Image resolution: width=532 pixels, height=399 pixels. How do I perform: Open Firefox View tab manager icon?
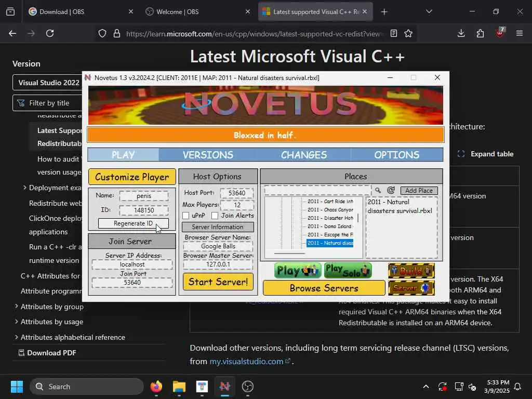(10, 11)
